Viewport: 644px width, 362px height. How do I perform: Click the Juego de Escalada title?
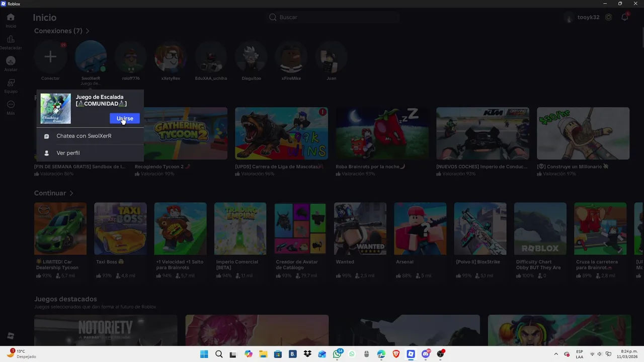tap(101, 100)
